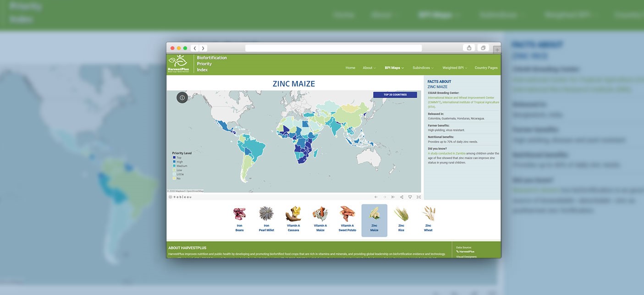Expand the BPI Maps dropdown

coord(394,67)
